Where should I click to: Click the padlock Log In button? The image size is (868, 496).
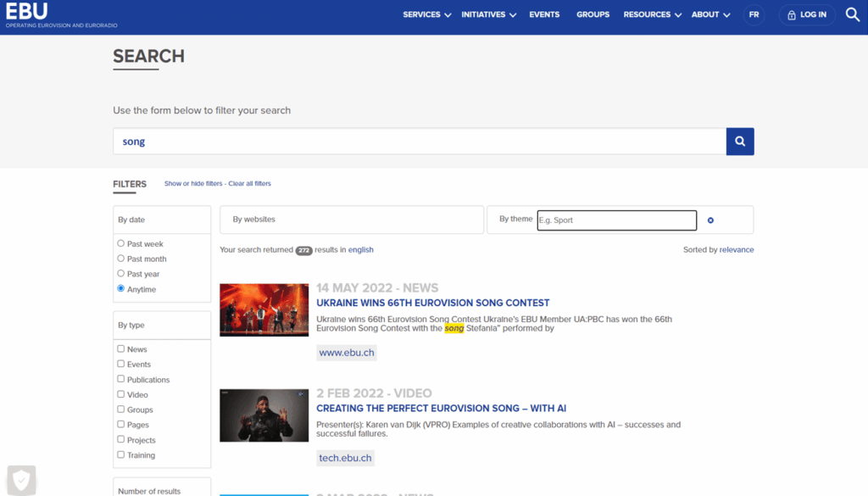coord(806,14)
